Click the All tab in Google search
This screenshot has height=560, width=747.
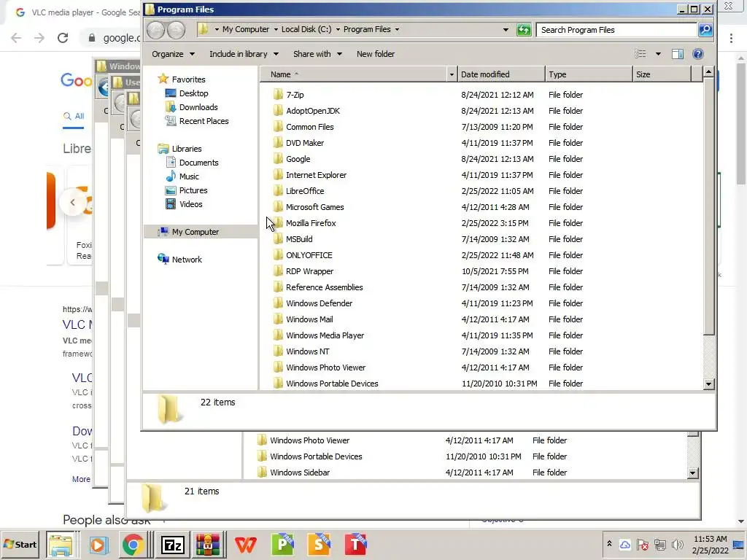point(74,116)
